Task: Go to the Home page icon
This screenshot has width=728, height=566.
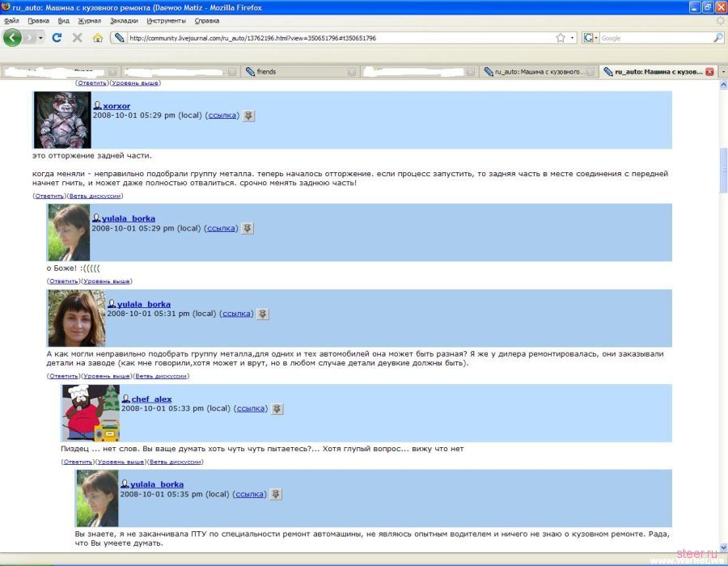Action: click(x=98, y=37)
